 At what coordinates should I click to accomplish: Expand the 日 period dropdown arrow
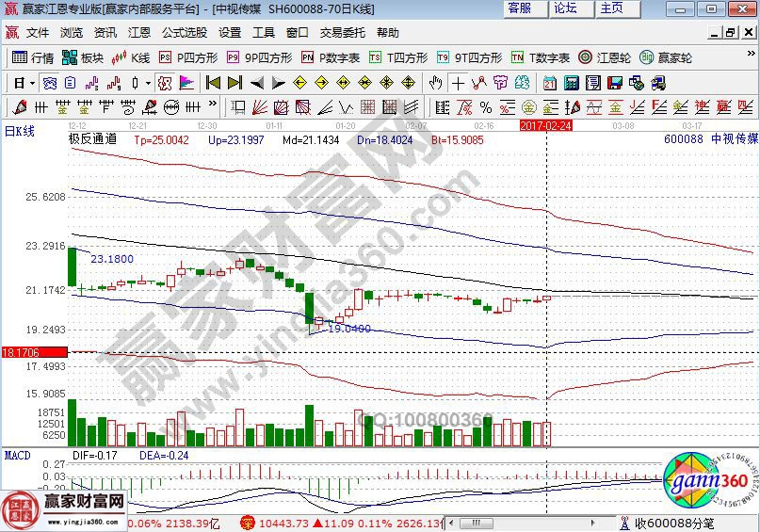point(31,83)
